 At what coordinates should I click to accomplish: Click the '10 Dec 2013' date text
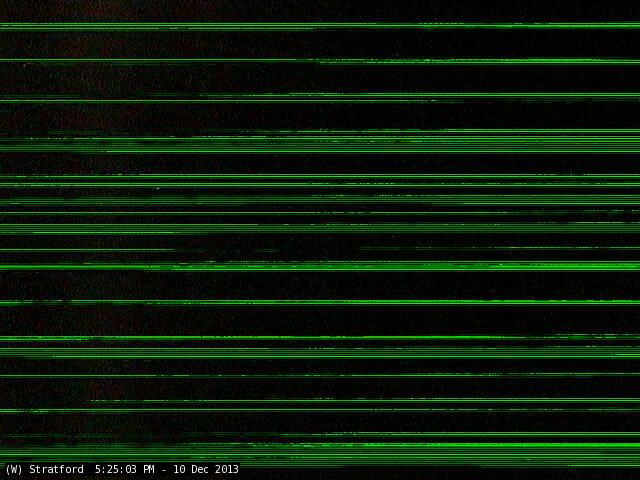tap(206, 469)
